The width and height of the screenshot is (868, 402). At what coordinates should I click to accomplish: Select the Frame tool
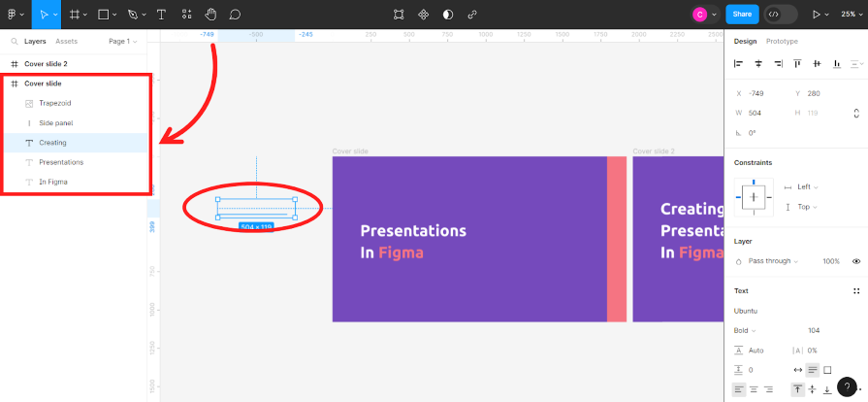click(x=76, y=15)
